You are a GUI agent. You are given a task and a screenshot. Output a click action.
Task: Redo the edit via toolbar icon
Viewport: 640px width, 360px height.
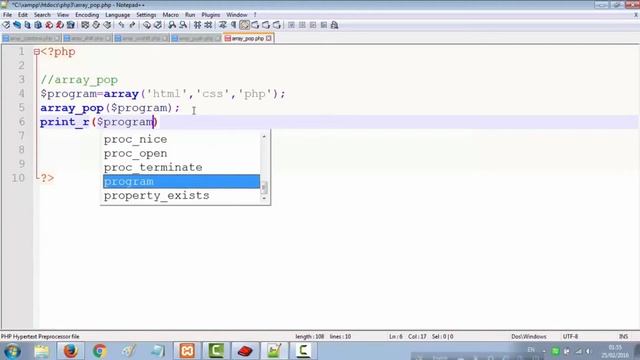(x=132, y=25)
